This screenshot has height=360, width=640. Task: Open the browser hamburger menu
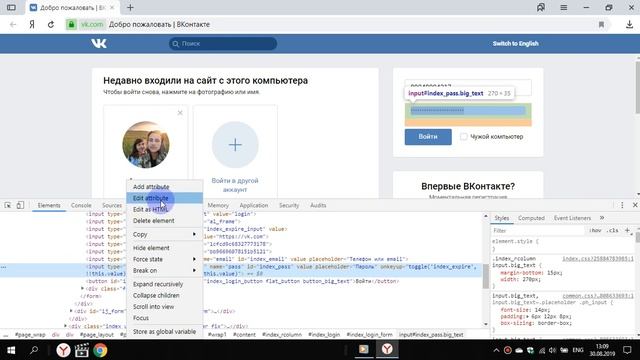click(564, 7)
